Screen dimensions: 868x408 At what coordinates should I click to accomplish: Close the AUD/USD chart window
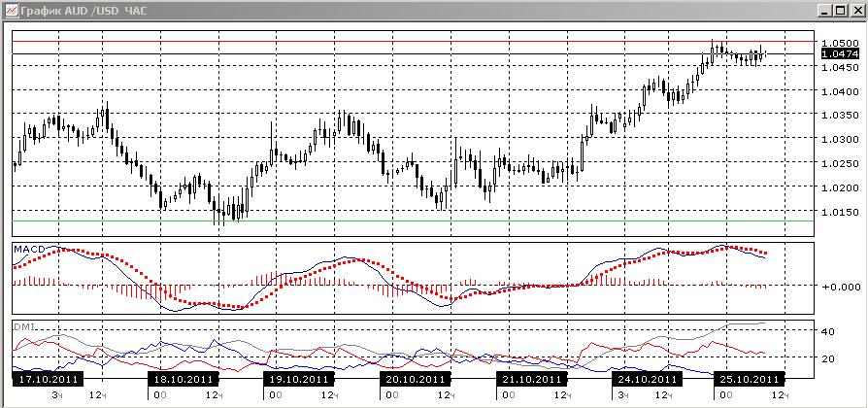(x=856, y=11)
